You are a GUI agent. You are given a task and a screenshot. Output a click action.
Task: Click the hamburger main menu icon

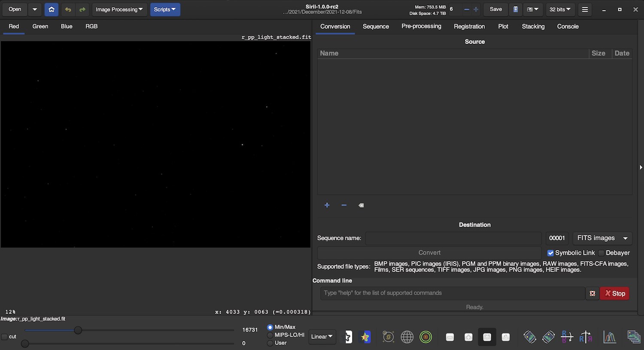coord(585,9)
